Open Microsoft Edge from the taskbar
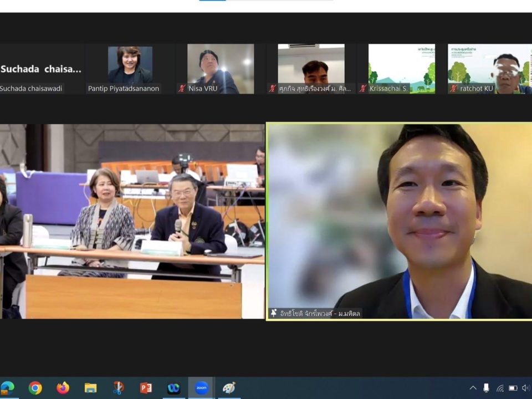This screenshot has height=399, width=532. coord(7,388)
